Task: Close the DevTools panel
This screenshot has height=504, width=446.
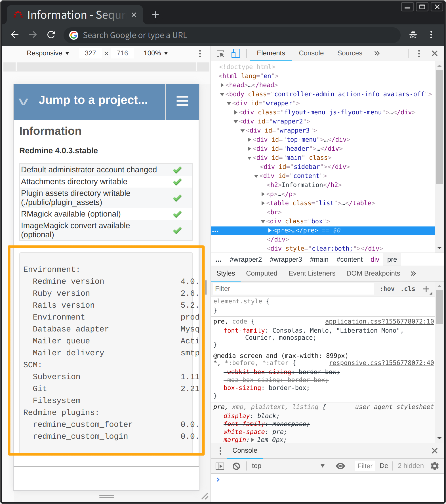Action: pyautogui.click(x=435, y=54)
